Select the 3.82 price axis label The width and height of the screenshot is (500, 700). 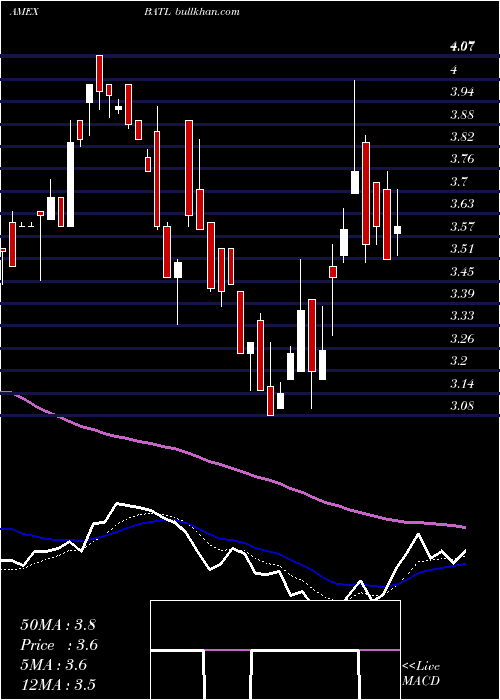pyautogui.click(x=462, y=137)
